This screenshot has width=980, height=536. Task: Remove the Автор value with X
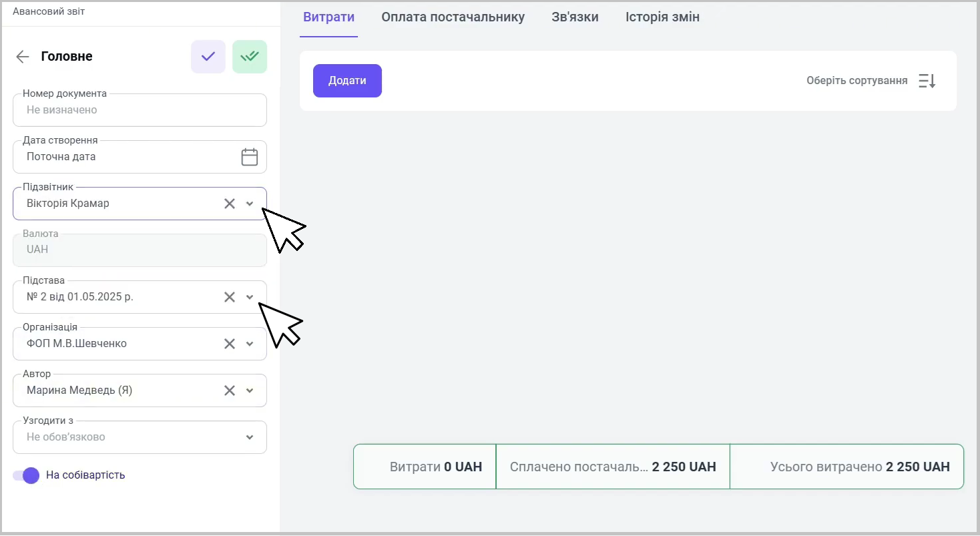230,390
